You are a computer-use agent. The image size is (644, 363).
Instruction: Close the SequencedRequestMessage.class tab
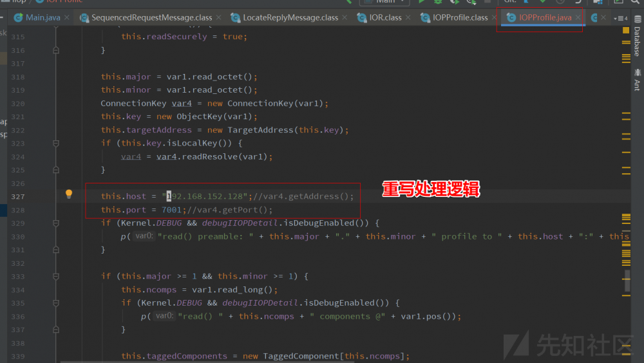click(218, 17)
